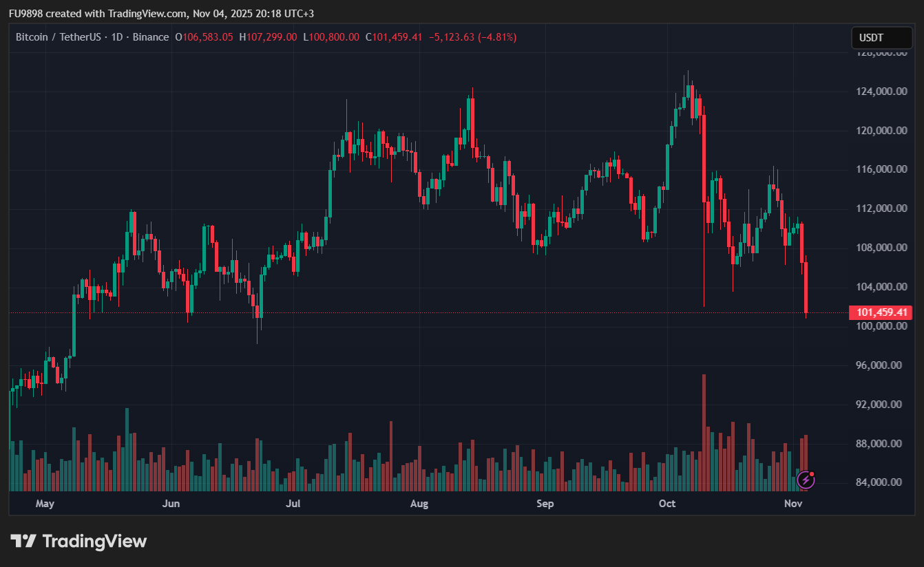Click the high price value H107,299.00

click(x=268, y=37)
